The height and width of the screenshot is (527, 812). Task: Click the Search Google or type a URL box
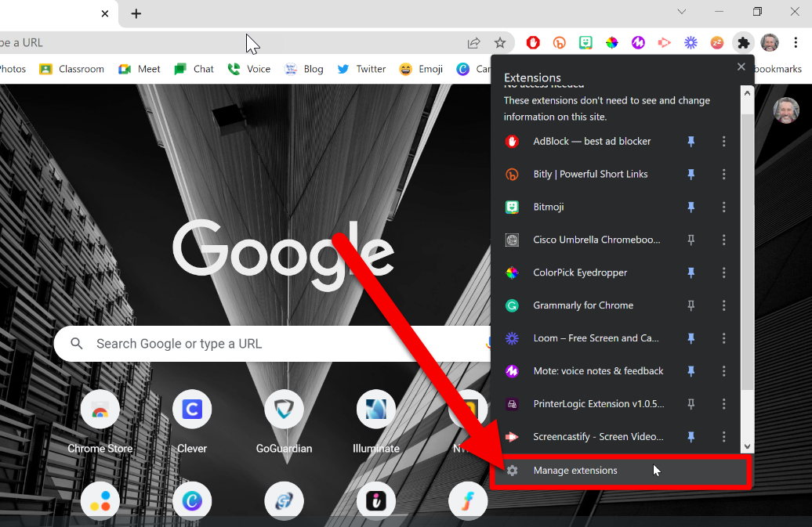(274, 344)
